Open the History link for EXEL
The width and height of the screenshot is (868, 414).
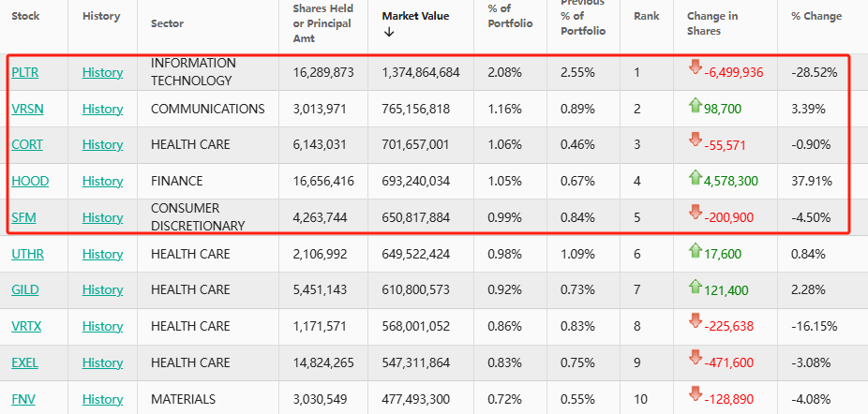[x=102, y=362]
